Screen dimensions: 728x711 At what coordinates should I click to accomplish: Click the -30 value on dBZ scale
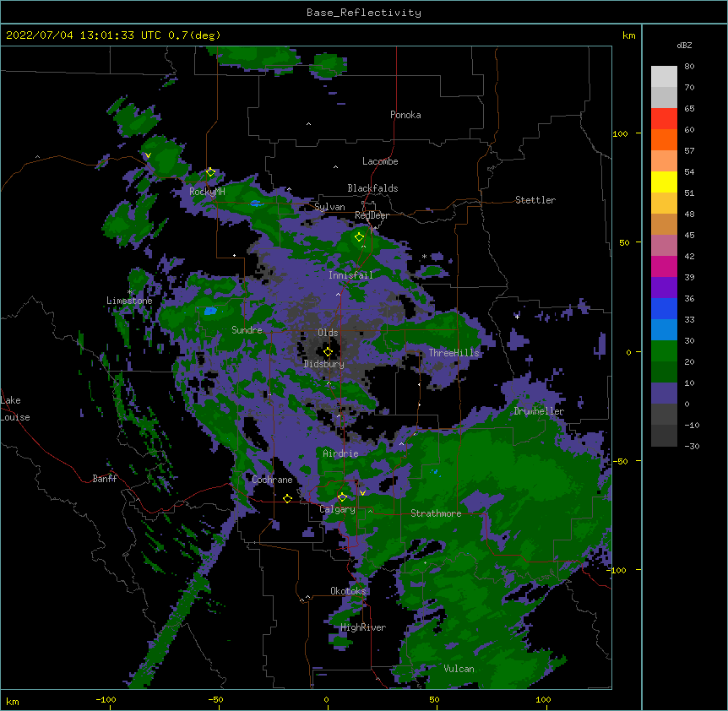[692, 446]
